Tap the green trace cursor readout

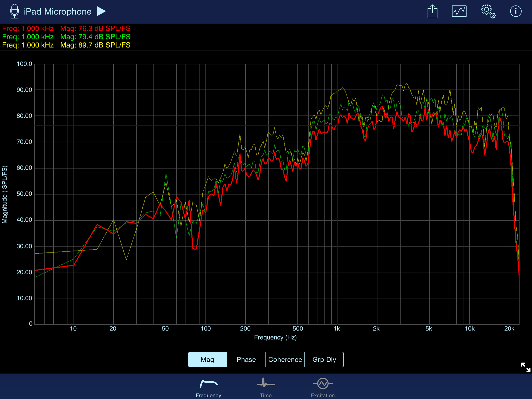[x=66, y=37]
